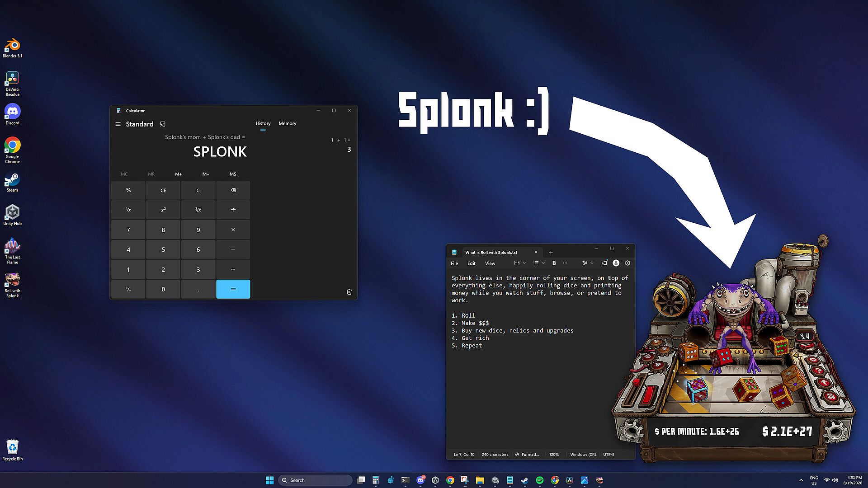This screenshot has height=488, width=868.
Task: Open the Discord desktop shortcut
Action: click(12, 114)
